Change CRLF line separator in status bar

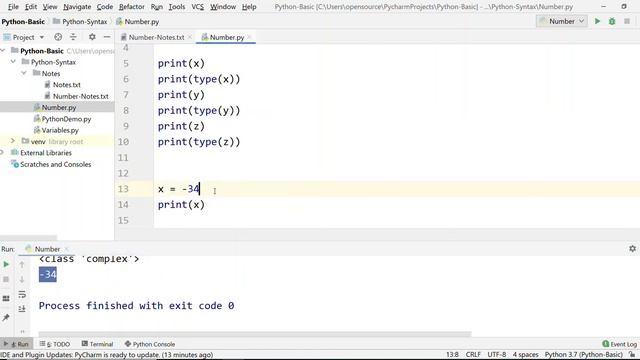(473, 354)
